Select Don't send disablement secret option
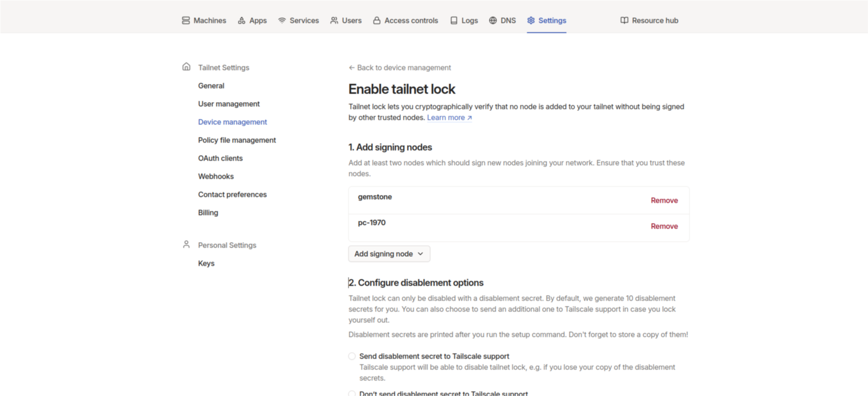Screen dimensions: 868x396 (x=352, y=393)
